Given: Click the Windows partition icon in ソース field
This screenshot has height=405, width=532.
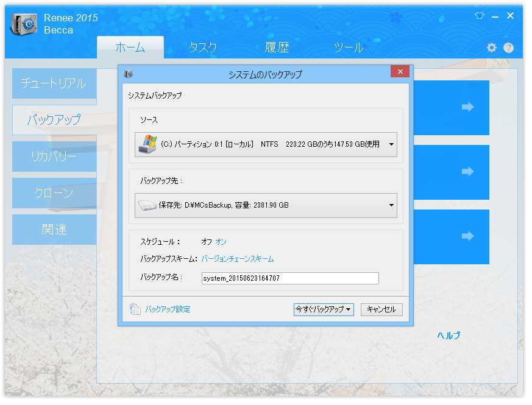Looking at the screenshot, I should coord(146,144).
